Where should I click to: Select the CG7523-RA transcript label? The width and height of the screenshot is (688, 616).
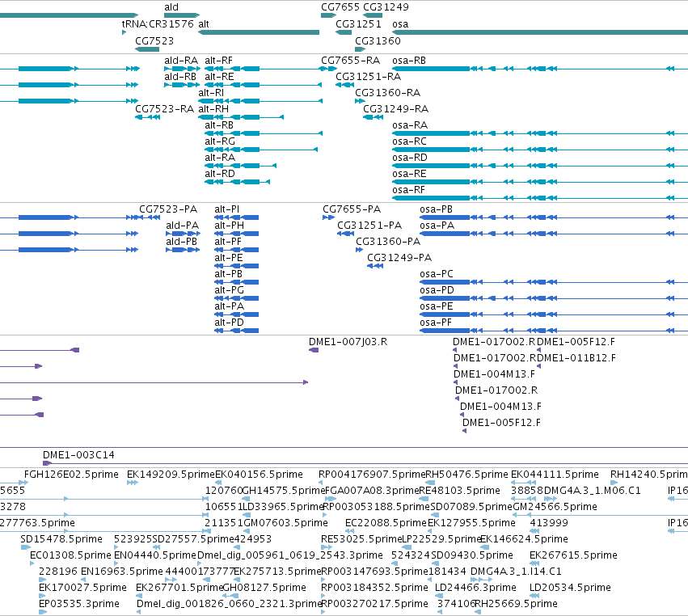[x=164, y=109]
